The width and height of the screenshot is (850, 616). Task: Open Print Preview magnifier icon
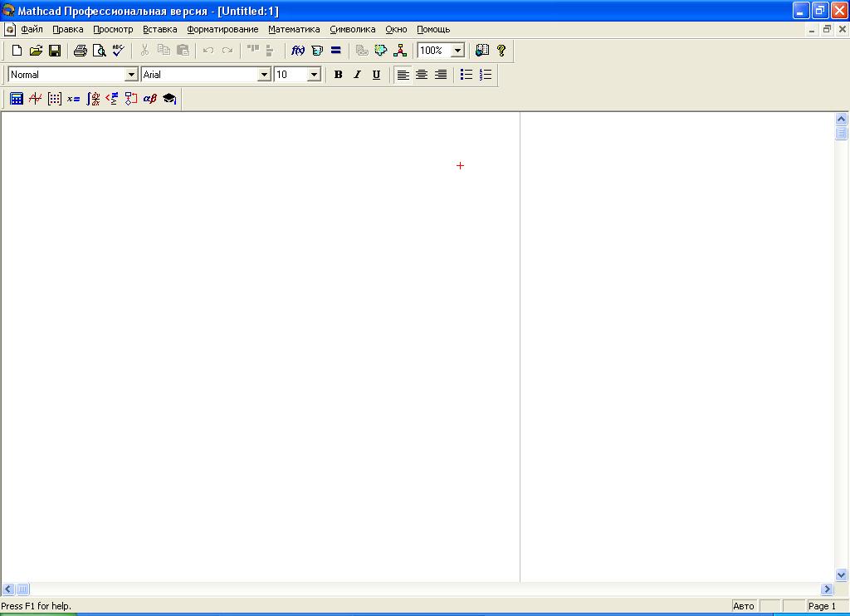100,51
